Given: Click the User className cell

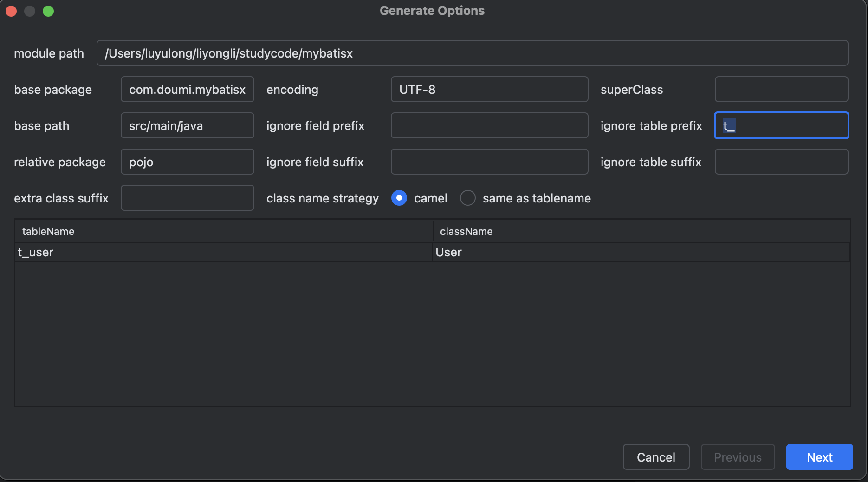Looking at the screenshot, I should pyautogui.click(x=641, y=253).
